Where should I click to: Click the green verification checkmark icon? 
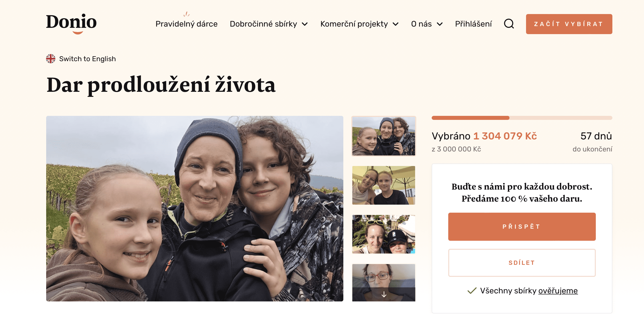point(472,291)
